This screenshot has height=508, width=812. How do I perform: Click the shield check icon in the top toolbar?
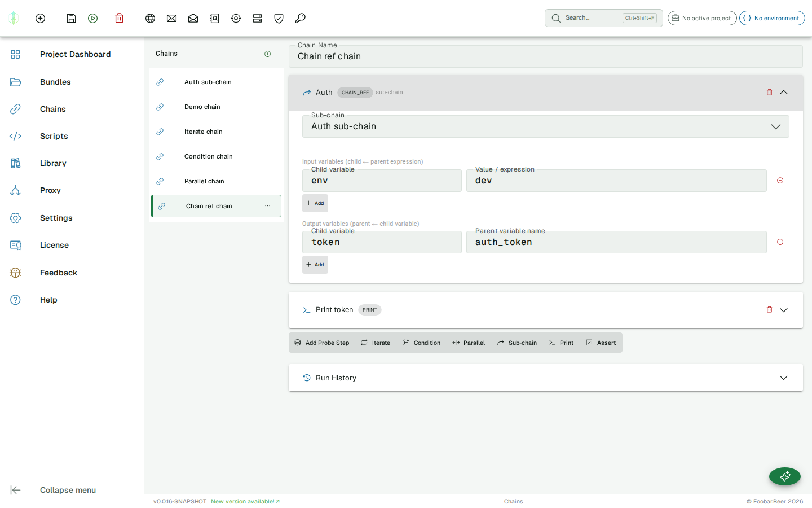coord(279,18)
